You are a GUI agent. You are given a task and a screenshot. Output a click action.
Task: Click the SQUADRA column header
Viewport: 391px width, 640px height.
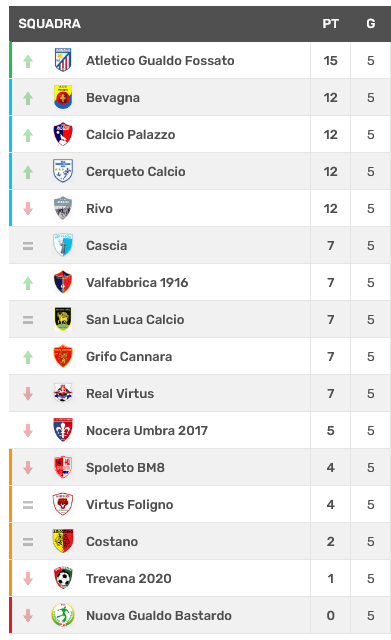coord(49,24)
